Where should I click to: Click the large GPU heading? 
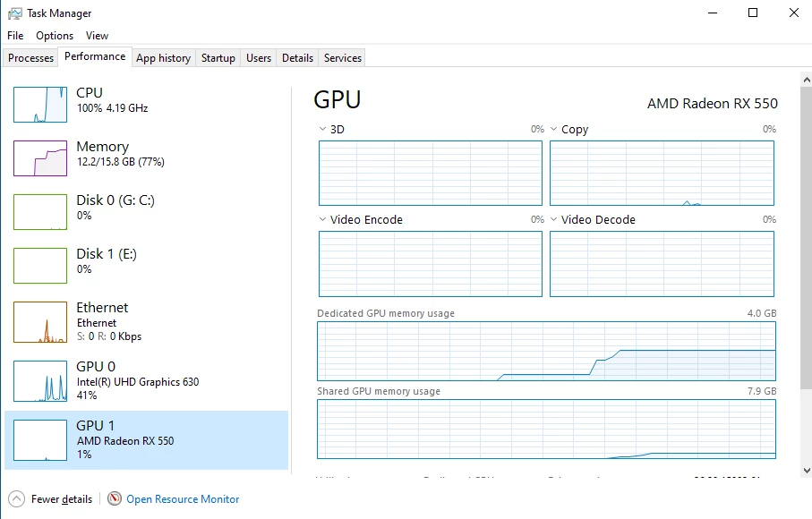[338, 99]
